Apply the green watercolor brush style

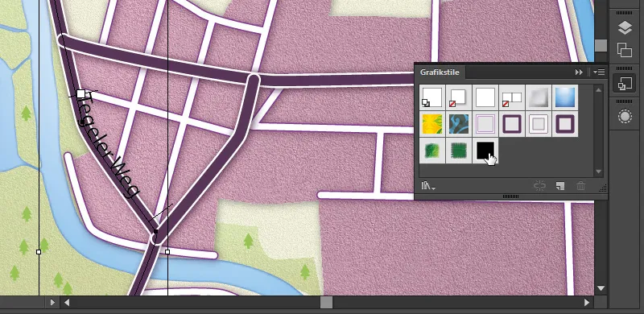coord(432,151)
